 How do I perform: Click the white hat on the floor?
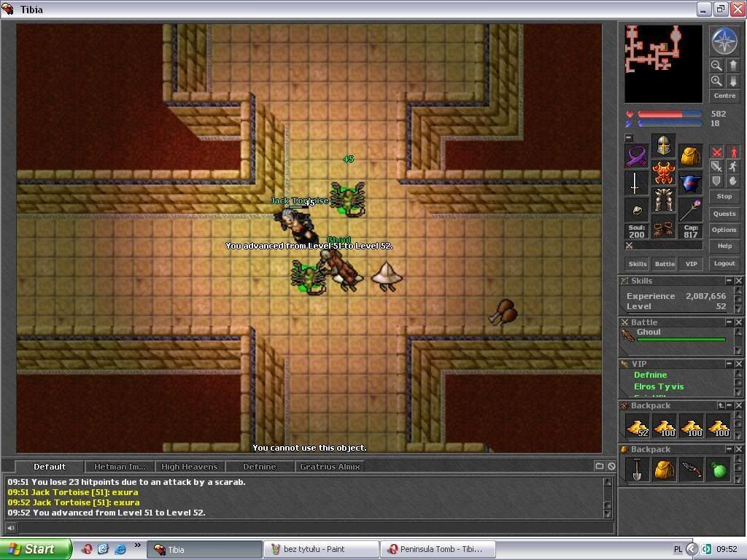point(387,275)
